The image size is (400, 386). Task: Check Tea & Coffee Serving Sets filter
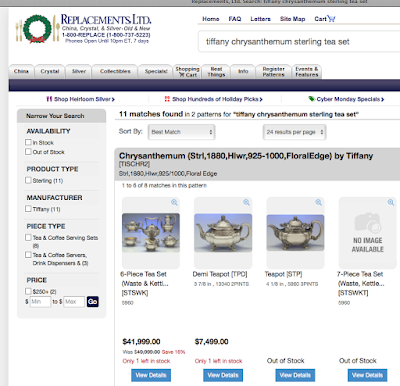tap(28, 238)
